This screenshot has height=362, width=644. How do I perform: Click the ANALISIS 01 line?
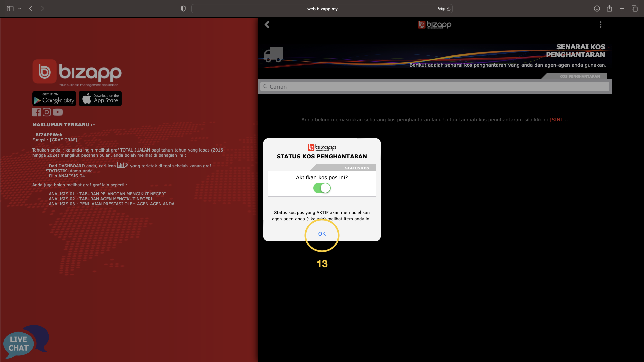coord(106,194)
